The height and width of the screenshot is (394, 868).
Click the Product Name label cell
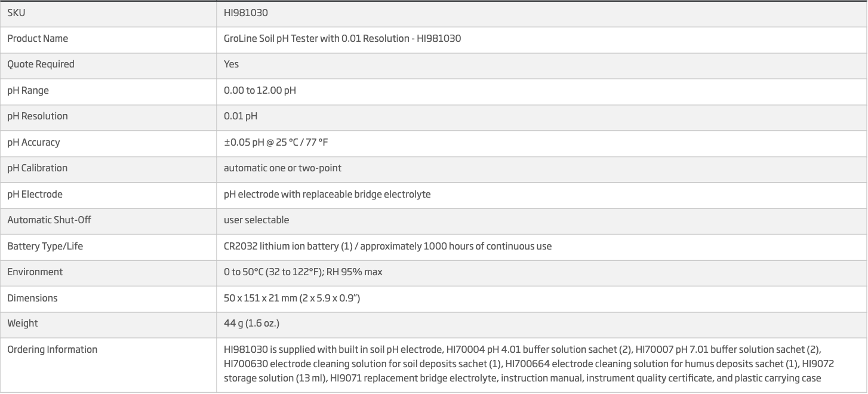(x=38, y=38)
